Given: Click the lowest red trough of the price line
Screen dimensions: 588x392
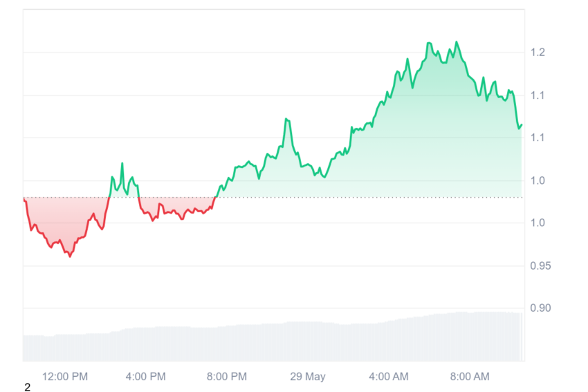Looking at the screenshot, I should tap(70, 256).
